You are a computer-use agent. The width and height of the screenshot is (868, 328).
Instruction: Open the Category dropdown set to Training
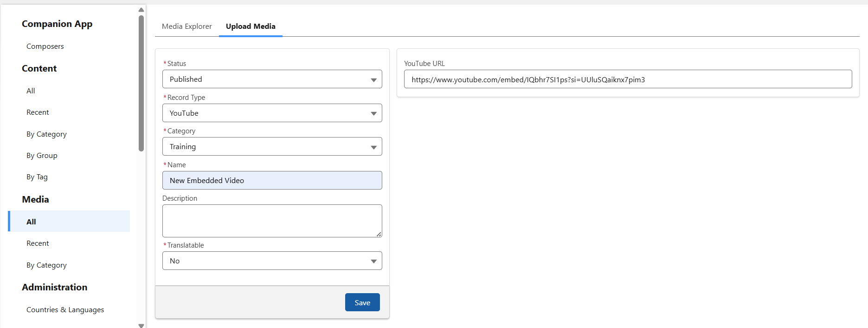pos(272,146)
